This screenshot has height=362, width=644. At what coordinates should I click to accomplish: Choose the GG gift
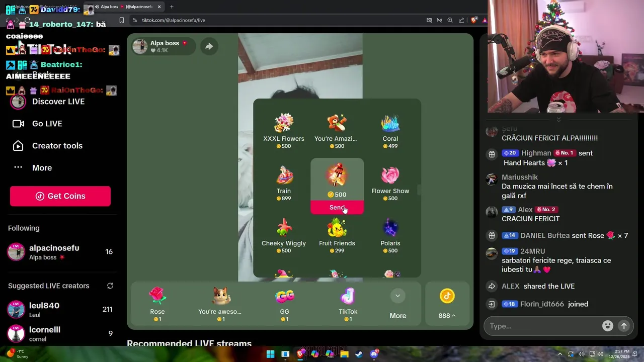[284, 304]
